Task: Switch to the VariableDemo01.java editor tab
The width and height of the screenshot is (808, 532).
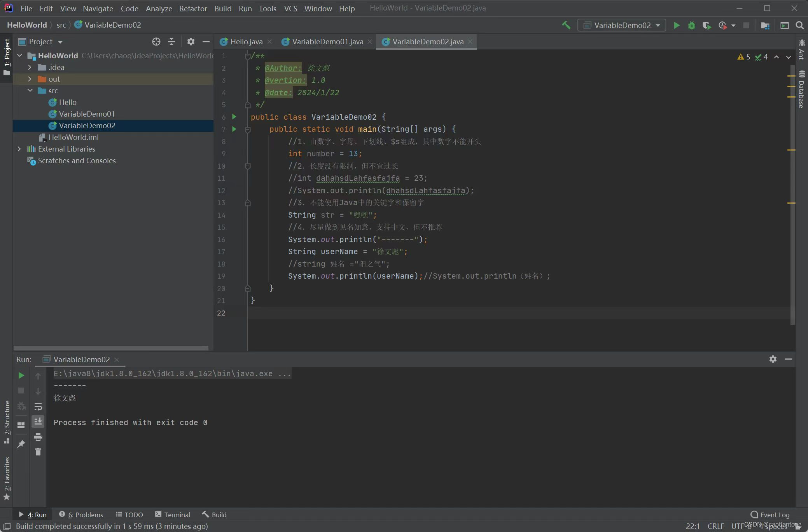Action: [327, 42]
